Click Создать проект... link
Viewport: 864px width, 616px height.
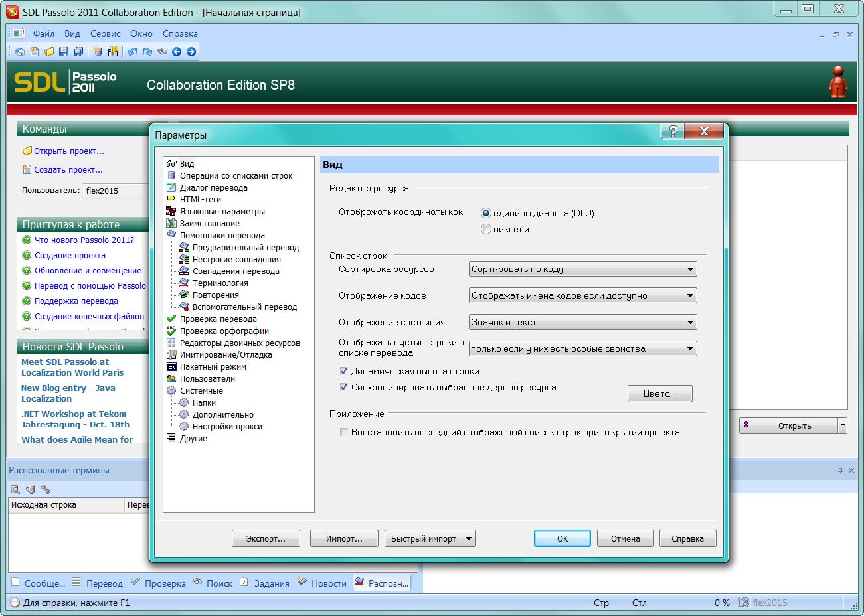tap(68, 169)
